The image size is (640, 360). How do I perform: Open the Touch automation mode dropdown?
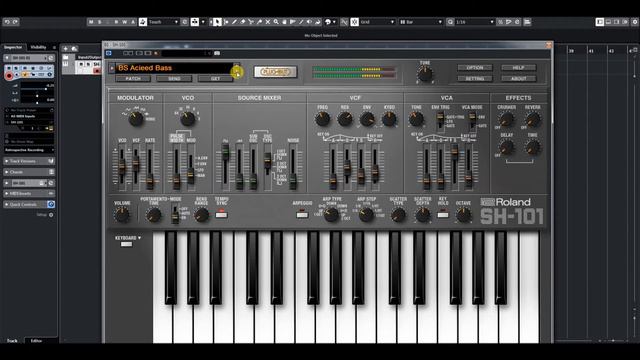(163, 22)
